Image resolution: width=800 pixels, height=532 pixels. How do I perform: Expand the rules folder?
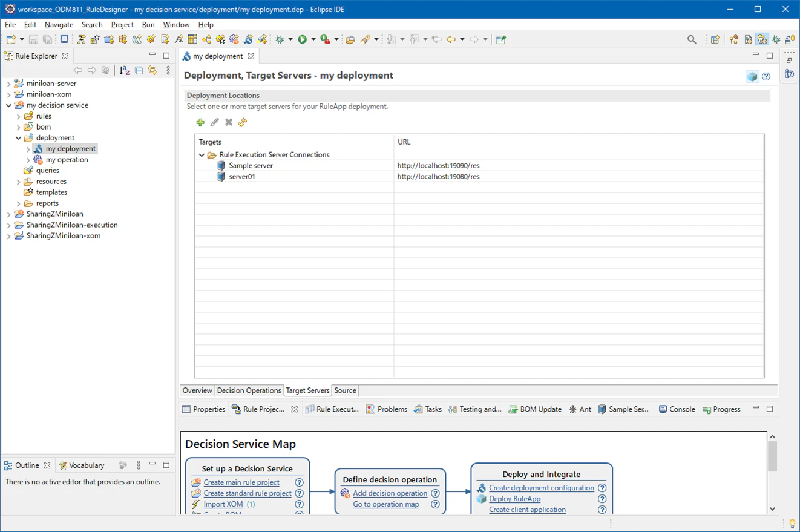(18, 116)
